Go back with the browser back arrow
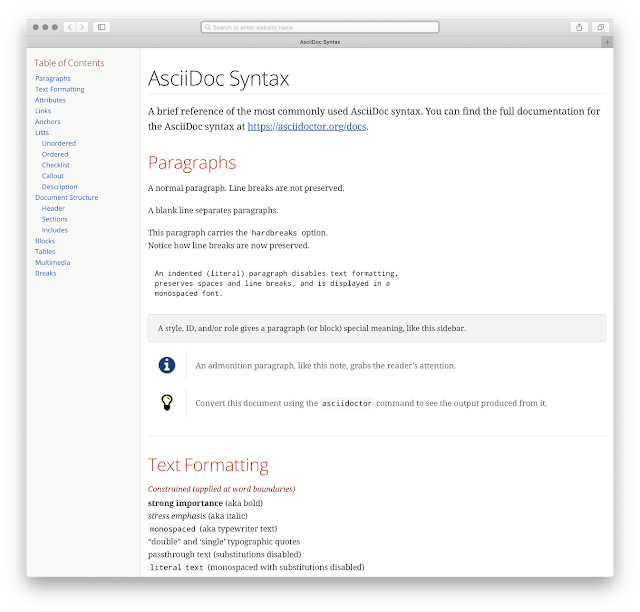The image size is (640, 612). coord(70,27)
